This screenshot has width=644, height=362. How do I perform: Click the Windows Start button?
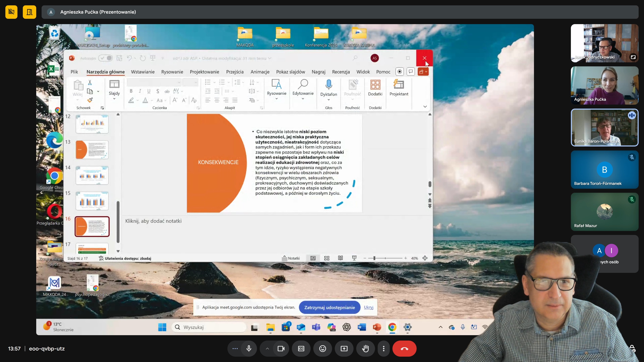pyautogui.click(x=162, y=327)
